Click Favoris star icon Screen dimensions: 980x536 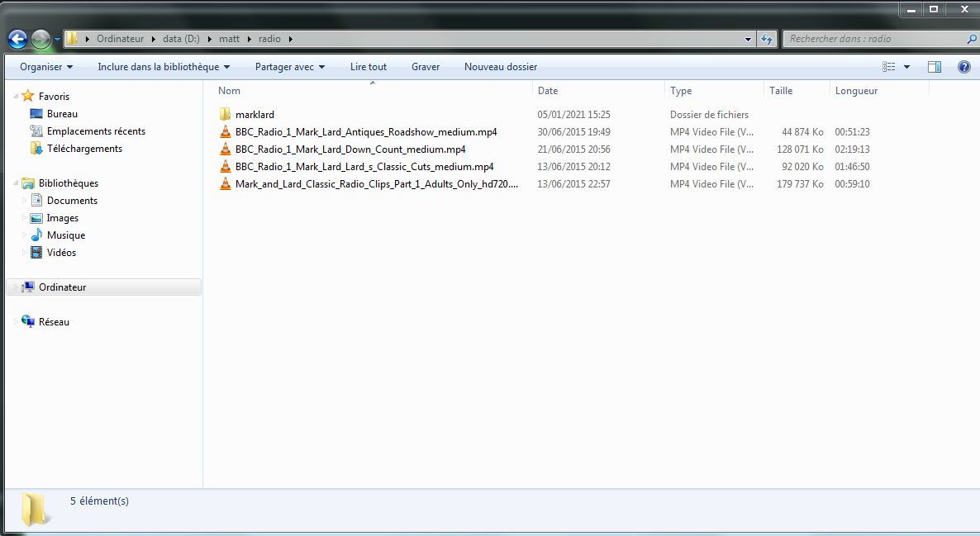[x=27, y=96]
